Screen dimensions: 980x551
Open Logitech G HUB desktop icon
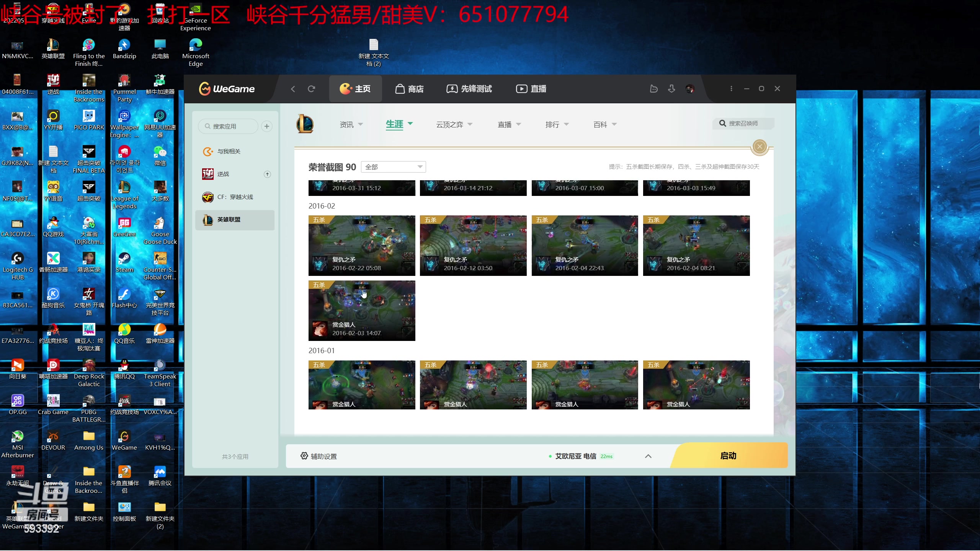point(18,266)
